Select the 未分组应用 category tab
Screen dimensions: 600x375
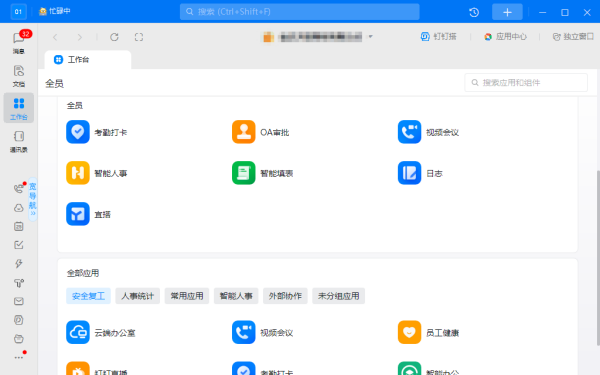pyautogui.click(x=339, y=296)
